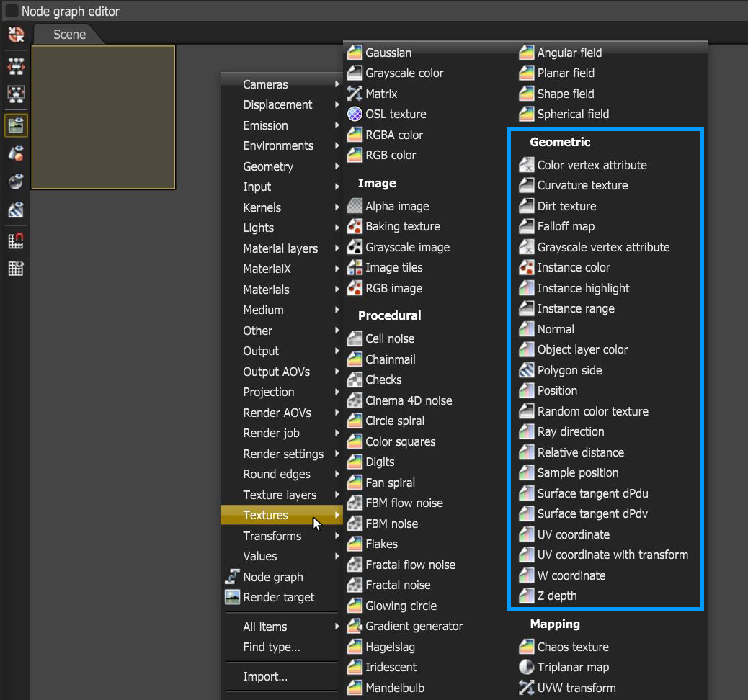Expand the Render settings submenu arrow
The image size is (748, 700).
[x=337, y=454]
